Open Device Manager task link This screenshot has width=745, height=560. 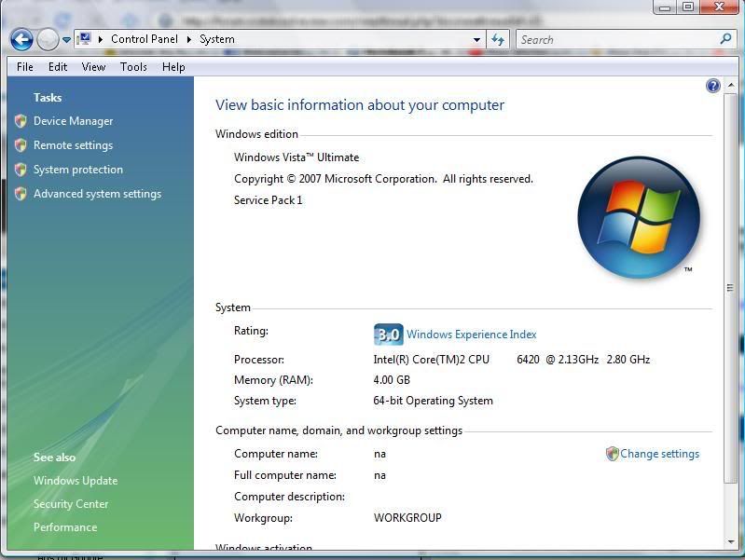(x=73, y=121)
